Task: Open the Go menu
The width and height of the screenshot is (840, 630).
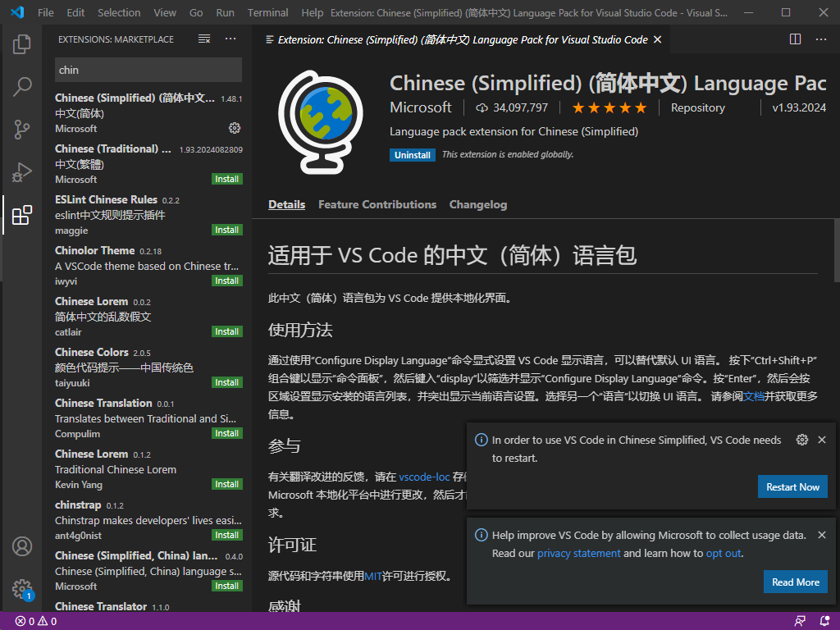Action: coord(196,12)
